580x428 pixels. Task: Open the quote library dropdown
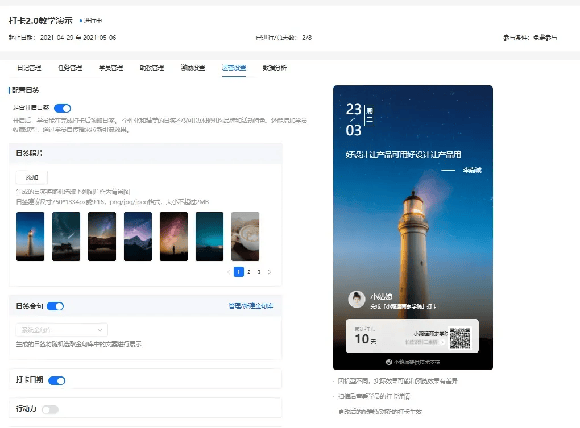[x=61, y=330]
